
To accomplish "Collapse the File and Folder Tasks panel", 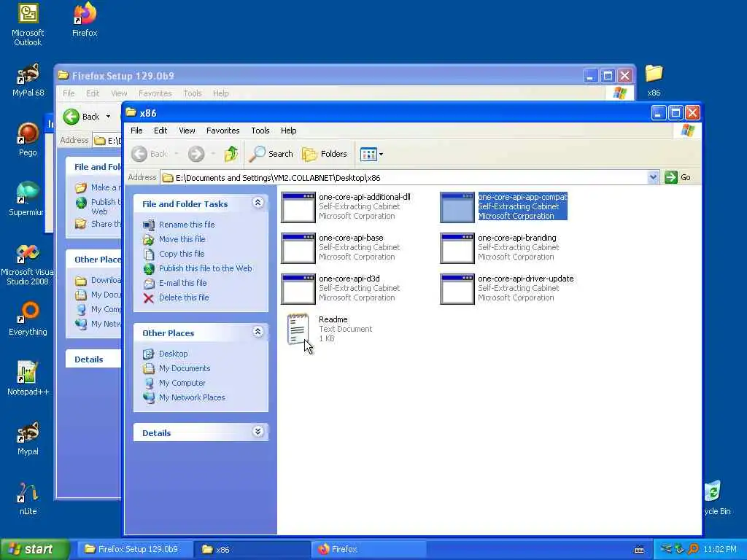I will [x=258, y=203].
